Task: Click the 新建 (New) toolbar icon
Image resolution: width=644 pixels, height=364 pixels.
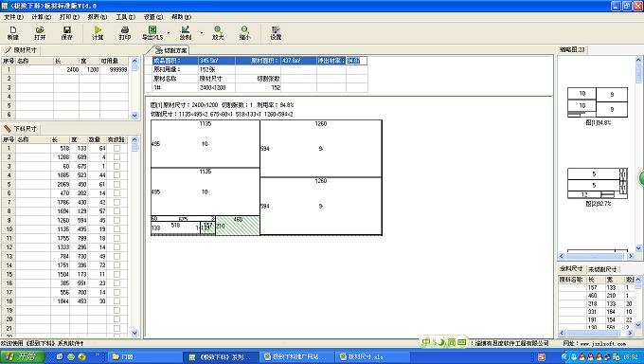Action: tap(13, 33)
